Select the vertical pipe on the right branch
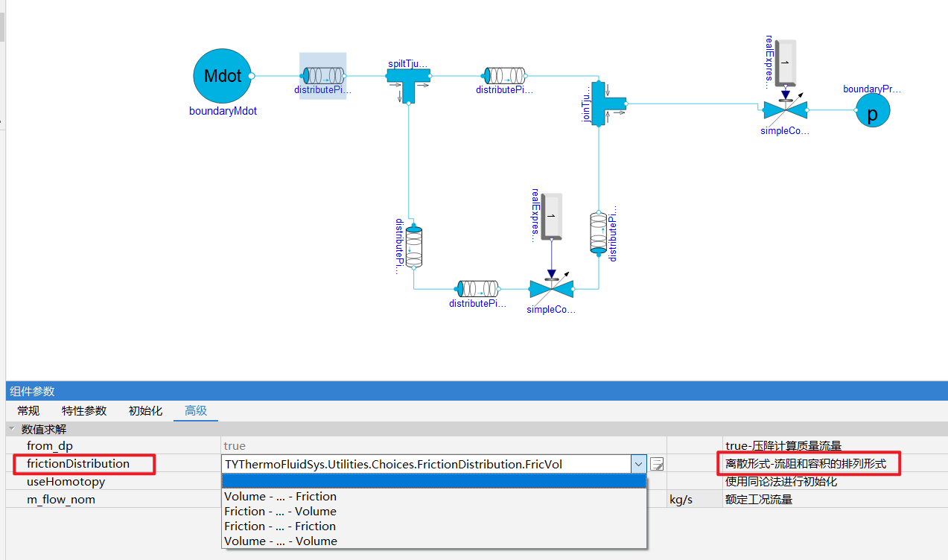This screenshot has width=948, height=560. (599, 232)
